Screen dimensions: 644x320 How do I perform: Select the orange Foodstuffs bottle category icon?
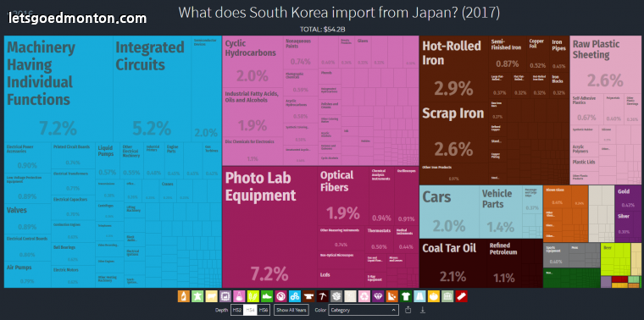[x=184, y=296]
